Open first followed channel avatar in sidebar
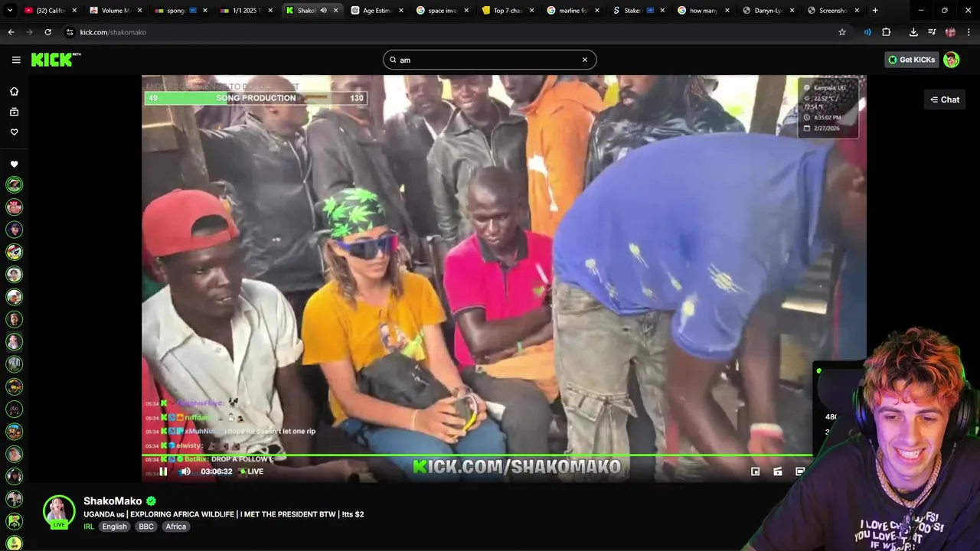This screenshot has width=980, height=551. click(x=14, y=184)
